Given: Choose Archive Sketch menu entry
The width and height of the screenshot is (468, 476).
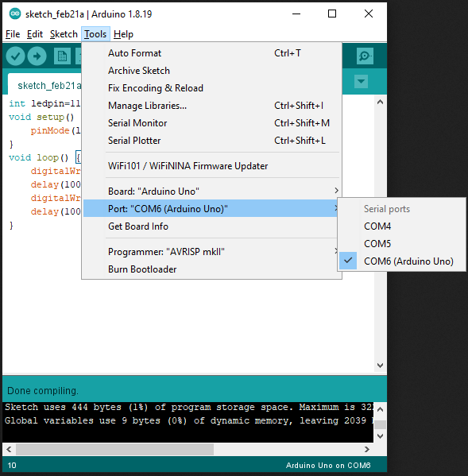Looking at the screenshot, I should [x=211, y=71].
